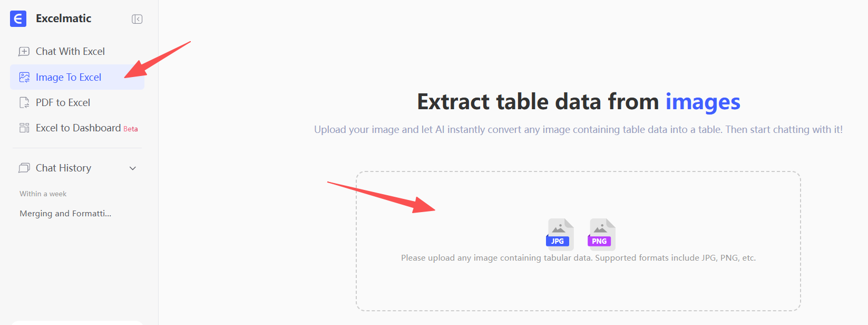The height and width of the screenshot is (325, 868).
Task: Click the Image To Excel sidebar icon
Action: click(x=24, y=78)
